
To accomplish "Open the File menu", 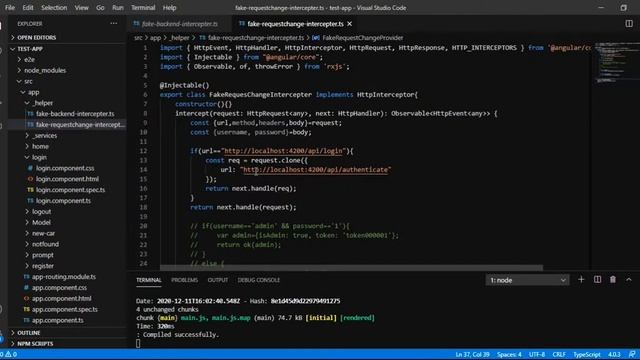I will (x=10, y=8).
